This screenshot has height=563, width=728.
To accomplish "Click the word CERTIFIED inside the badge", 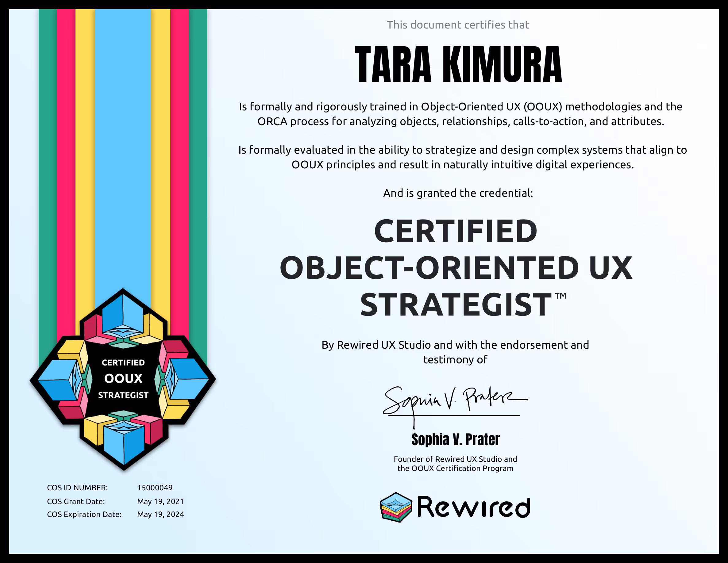I will pos(123,362).
